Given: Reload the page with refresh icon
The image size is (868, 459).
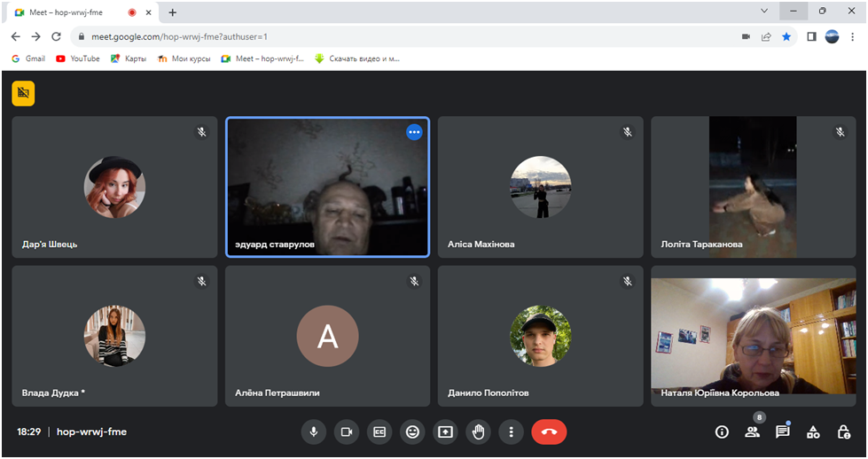Looking at the screenshot, I should click(x=56, y=36).
